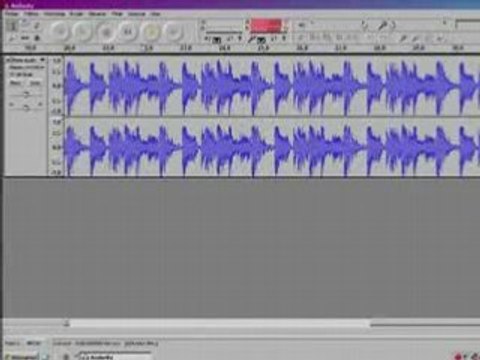
Task: Click the track pan slider
Action: 26,107
